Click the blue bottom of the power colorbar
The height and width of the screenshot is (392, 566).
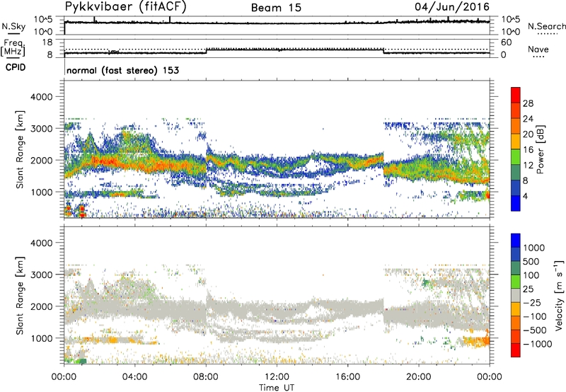516,203
